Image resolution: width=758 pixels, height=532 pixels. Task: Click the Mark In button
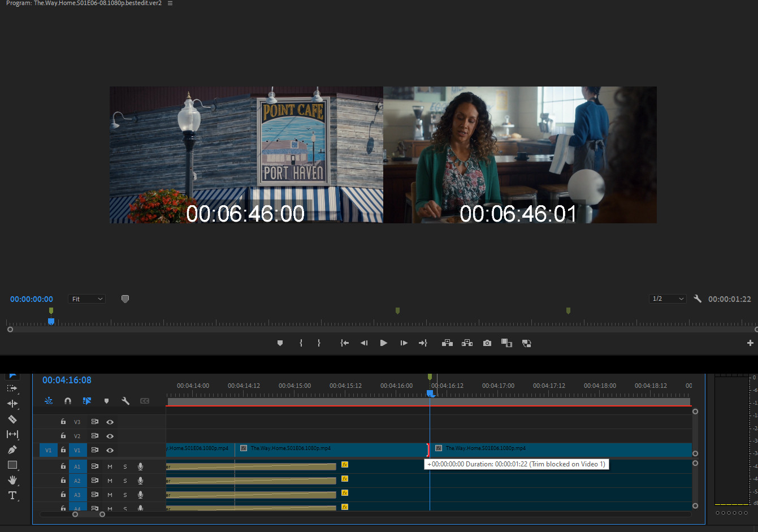click(301, 343)
